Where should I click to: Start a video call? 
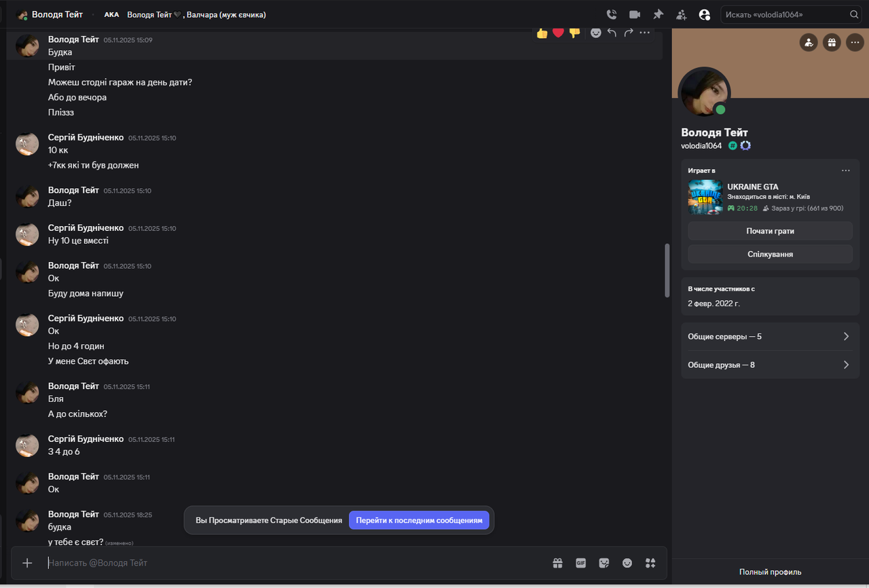tap(635, 14)
